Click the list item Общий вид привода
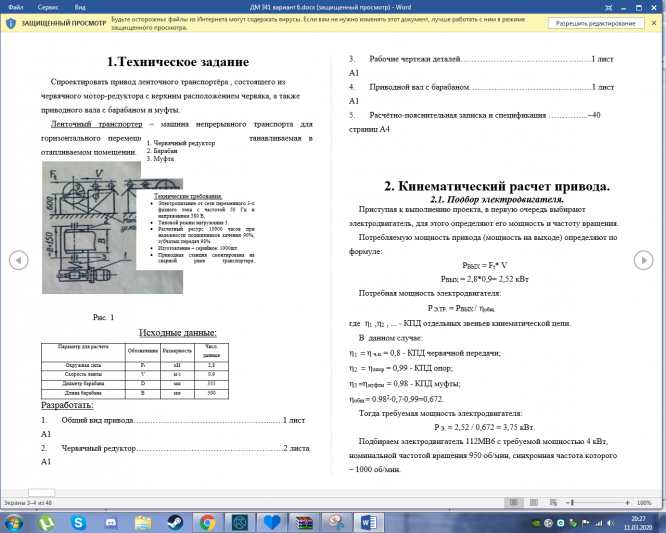This screenshot has width=666, height=533. tap(173, 420)
